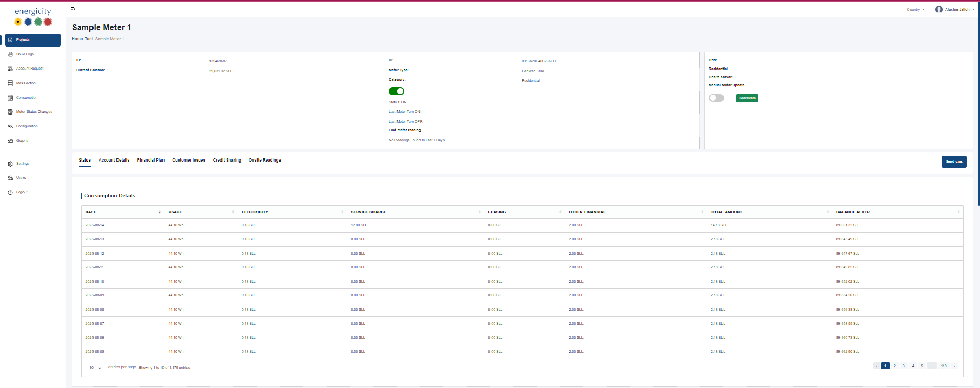Viewport: 980px width, 388px height.
Task: Sort table by USAGE column arrow
Action: pyautogui.click(x=233, y=212)
